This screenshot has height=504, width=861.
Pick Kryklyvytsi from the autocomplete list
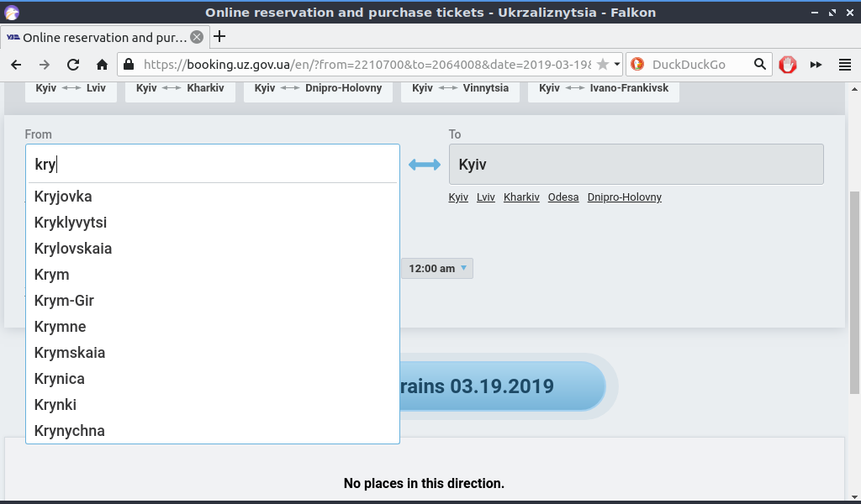(x=71, y=223)
